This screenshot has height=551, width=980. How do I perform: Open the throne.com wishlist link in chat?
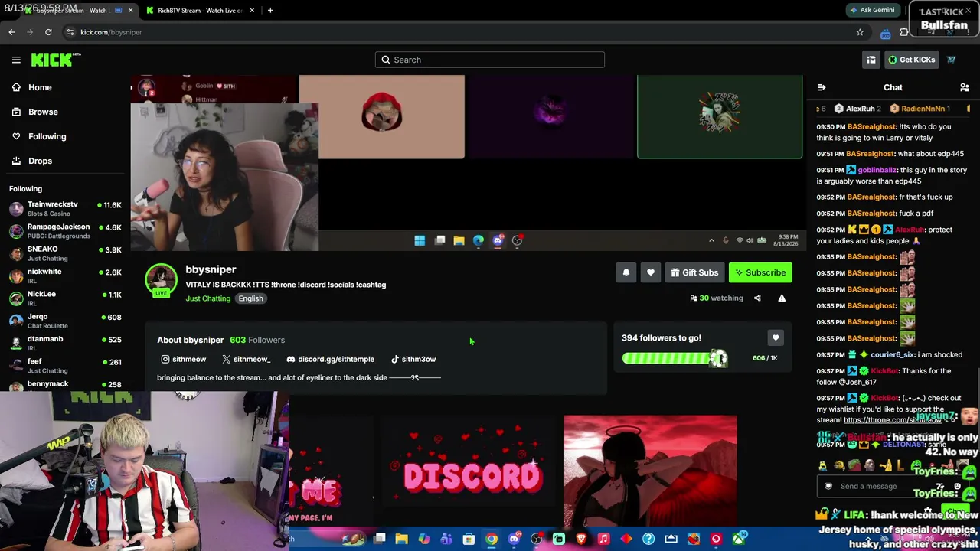pos(892,420)
